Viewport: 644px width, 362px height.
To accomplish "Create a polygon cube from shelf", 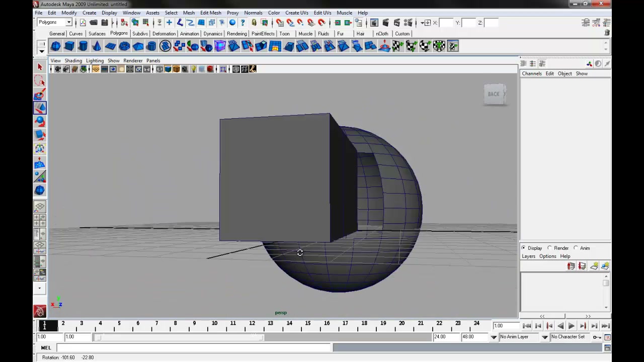I will click(x=69, y=46).
